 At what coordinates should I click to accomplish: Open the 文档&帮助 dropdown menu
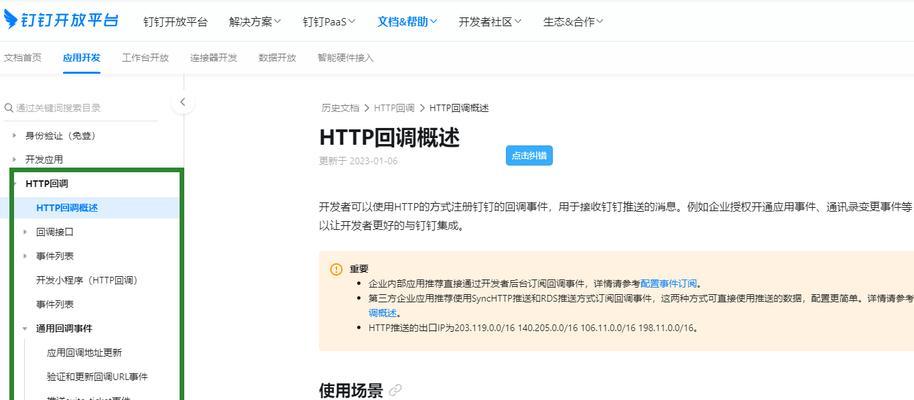(407, 22)
